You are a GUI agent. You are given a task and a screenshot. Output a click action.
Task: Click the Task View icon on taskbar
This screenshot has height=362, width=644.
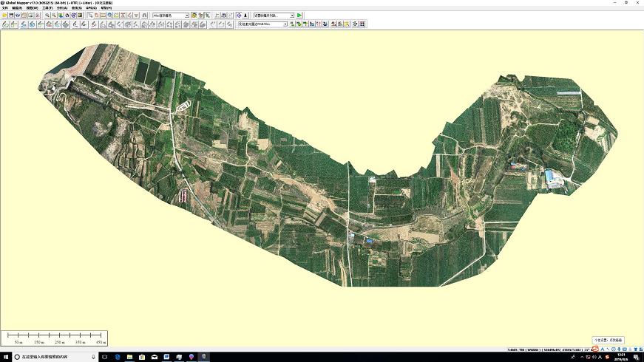(x=104, y=357)
